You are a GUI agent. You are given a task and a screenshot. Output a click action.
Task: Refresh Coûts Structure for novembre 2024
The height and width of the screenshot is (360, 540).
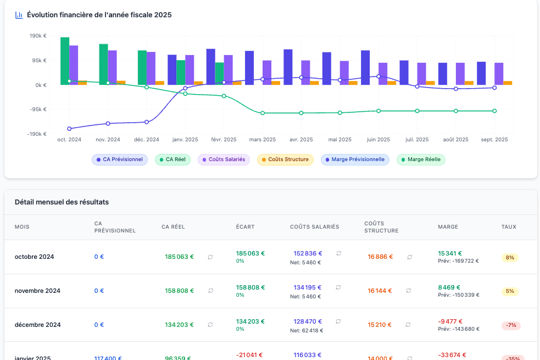click(x=408, y=291)
